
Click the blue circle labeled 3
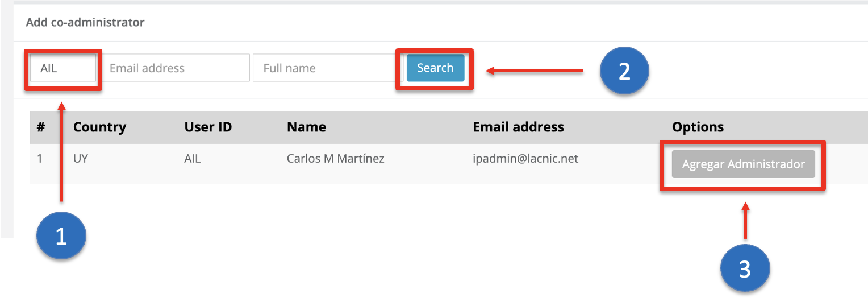[x=745, y=269]
